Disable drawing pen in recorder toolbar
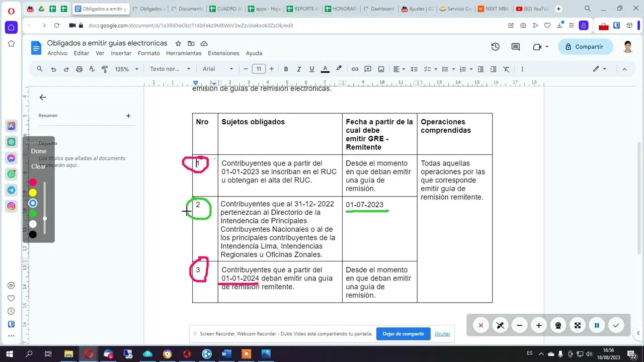The image size is (644, 362). [500, 325]
